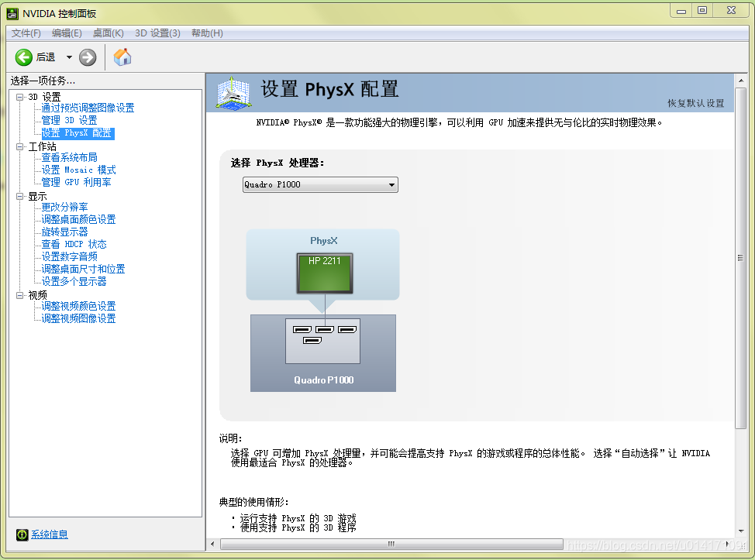The width and height of the screenshot is (755, 560).
Task: Click 恢复默认设置 to restore defaults
Action: coord(696,104)
